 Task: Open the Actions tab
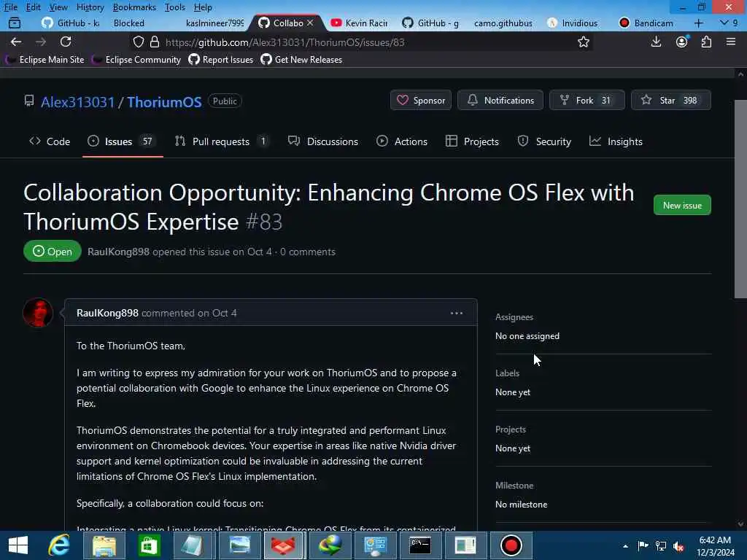point(402,141)
